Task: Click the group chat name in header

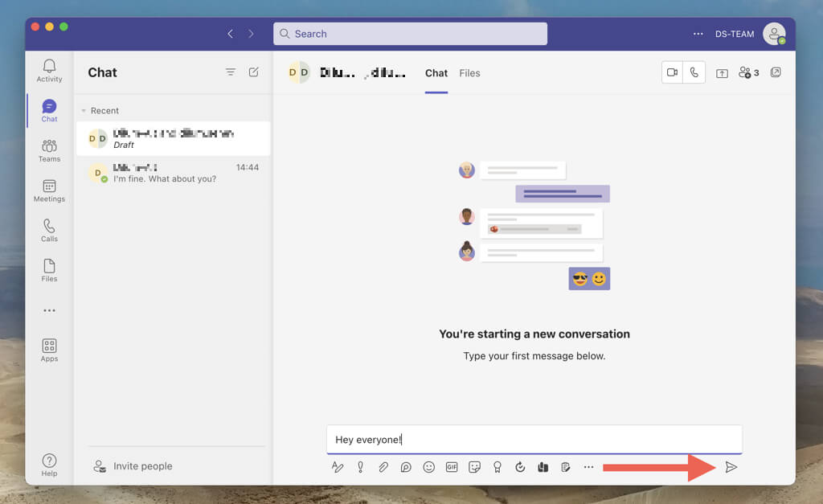Action: click(x=362, y=72)
